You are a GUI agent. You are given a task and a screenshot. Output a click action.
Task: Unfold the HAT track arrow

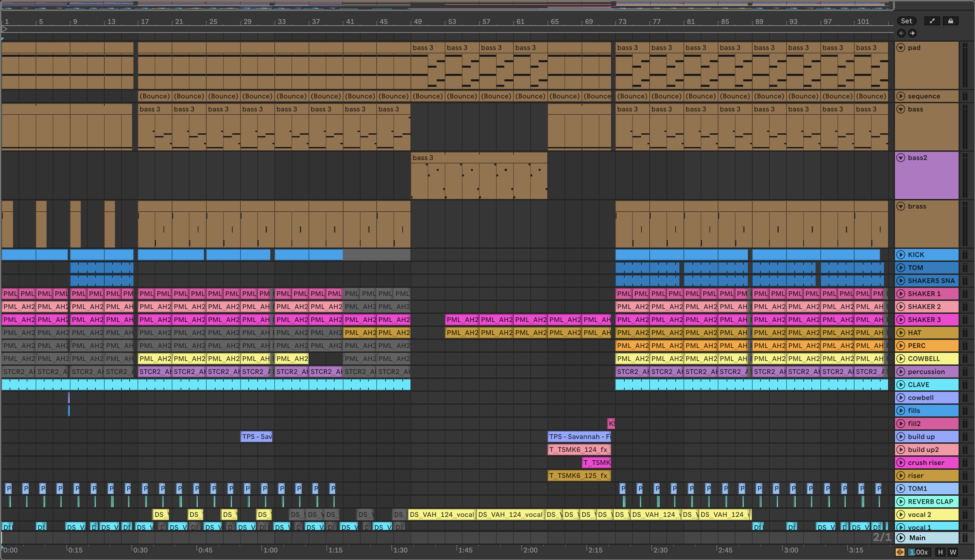pos(901,333)
